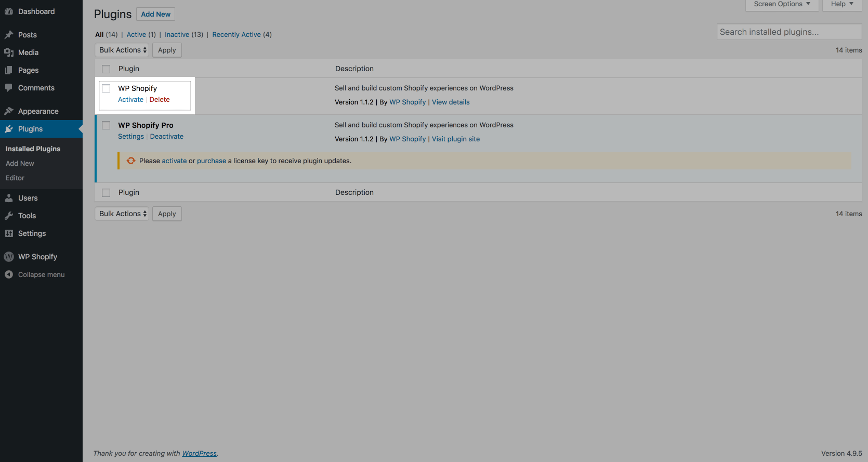Filter plugins by Inactive
Image resolution: width=868 pixels, height=462 pixels.
(x=177, y=34)
